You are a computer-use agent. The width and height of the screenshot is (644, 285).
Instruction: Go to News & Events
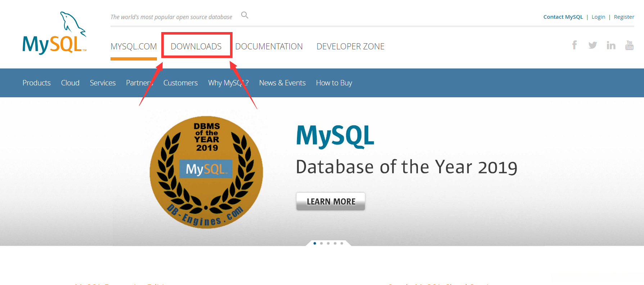coord(282,83)
